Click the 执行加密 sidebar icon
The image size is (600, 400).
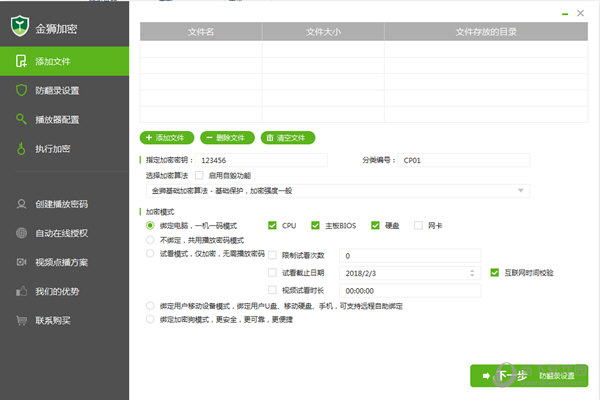pyautogui.click(x=20, y=150)
